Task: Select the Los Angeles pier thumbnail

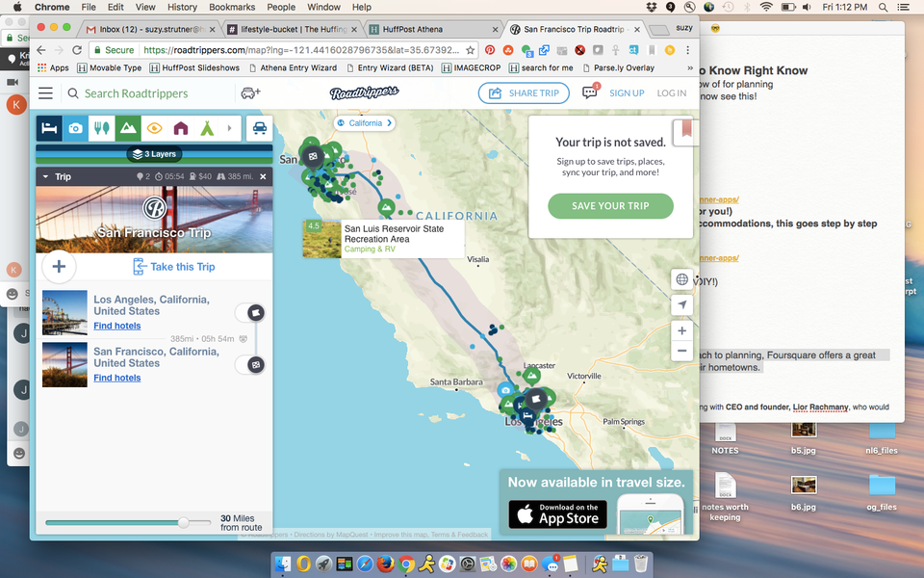Action: point(64,312)
